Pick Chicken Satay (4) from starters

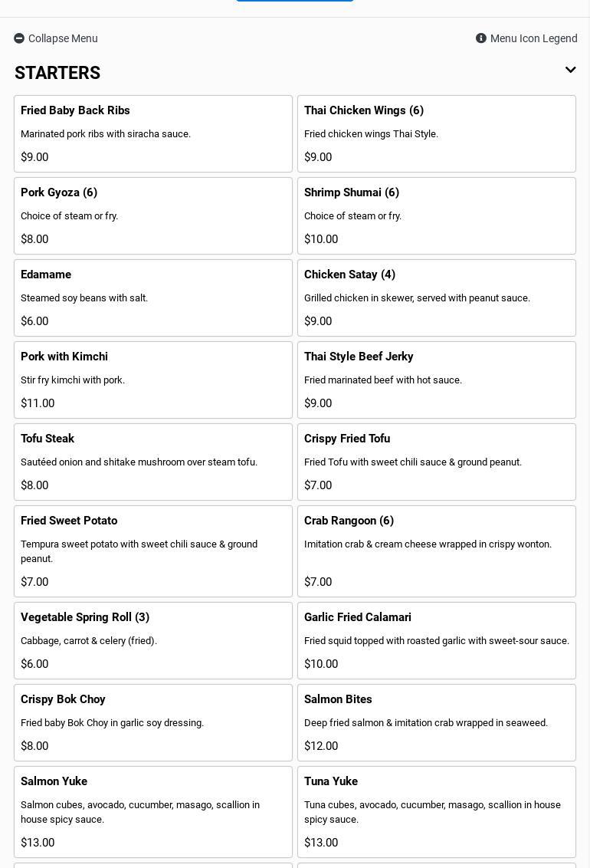437,298
